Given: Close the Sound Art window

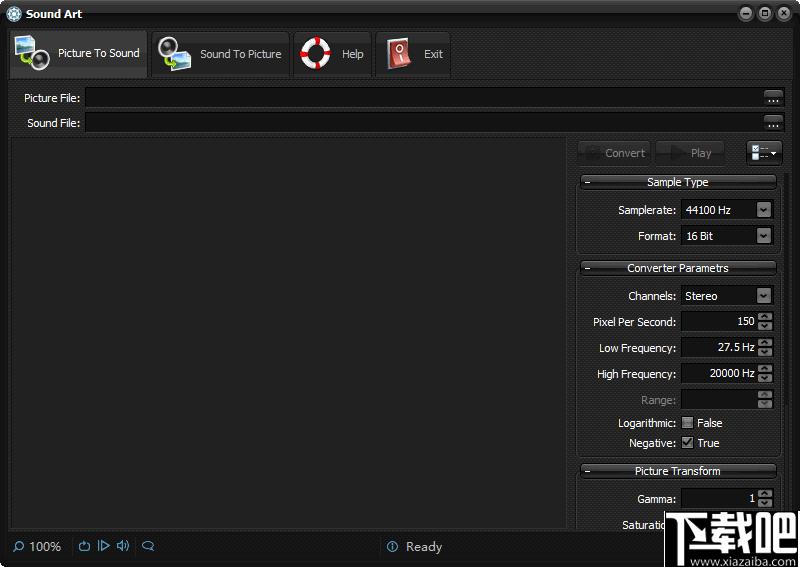Looking at the screenshot, I should [784, 14].
